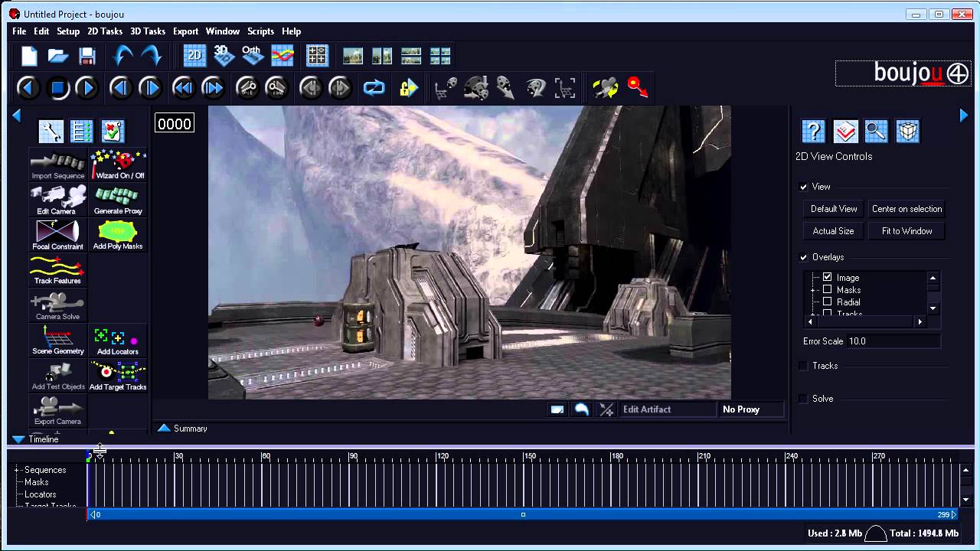The width and height of the screenshot is (980, 551).
Task: Enable the Radial overlay checkbox
Action: [x=827, y=302]
